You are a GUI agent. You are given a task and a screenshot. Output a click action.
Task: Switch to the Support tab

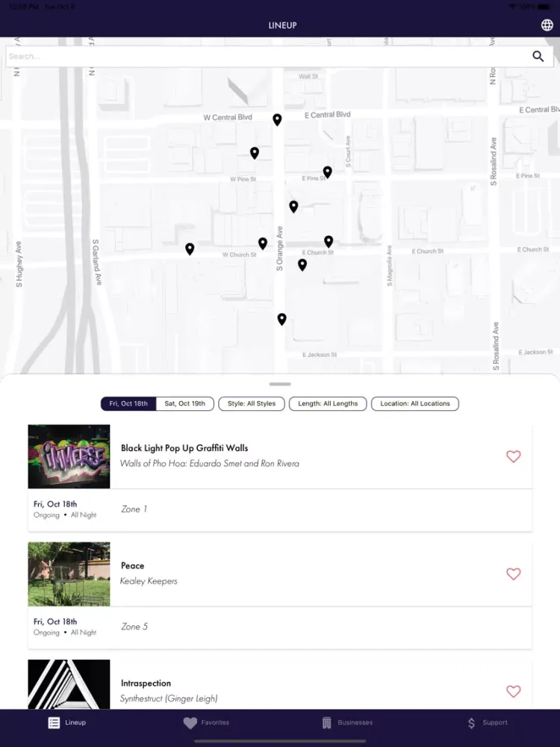pos(487,722)
